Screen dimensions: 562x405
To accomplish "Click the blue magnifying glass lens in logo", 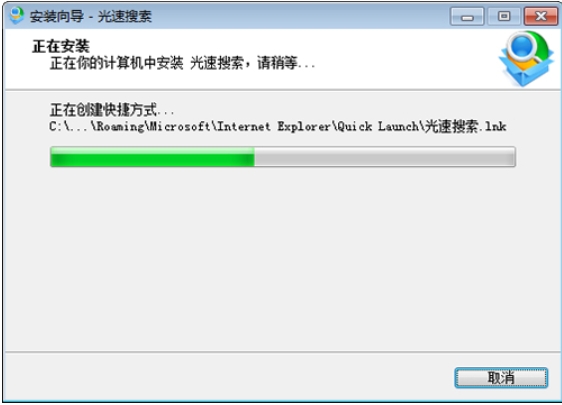I will [523, 46].
